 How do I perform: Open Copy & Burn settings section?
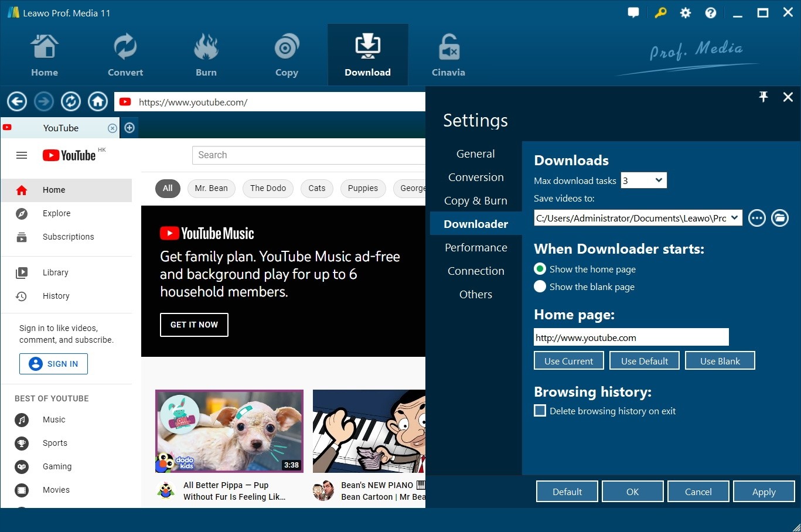(476, 200)
